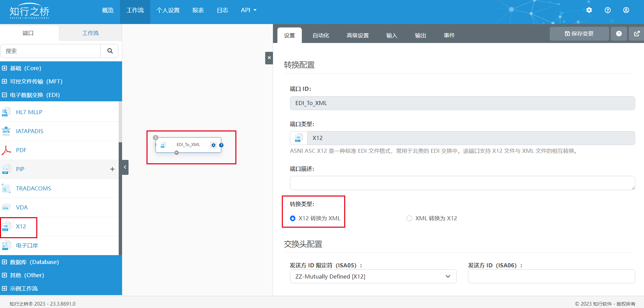Click in the 搜索 search field
The height and width of the screenshot is (308, 644).
click(x=51, y=51)
